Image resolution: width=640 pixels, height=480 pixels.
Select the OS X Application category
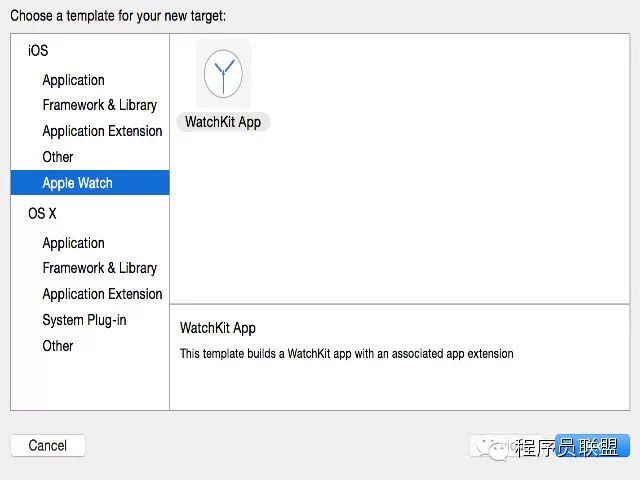(x=73, y=243)
